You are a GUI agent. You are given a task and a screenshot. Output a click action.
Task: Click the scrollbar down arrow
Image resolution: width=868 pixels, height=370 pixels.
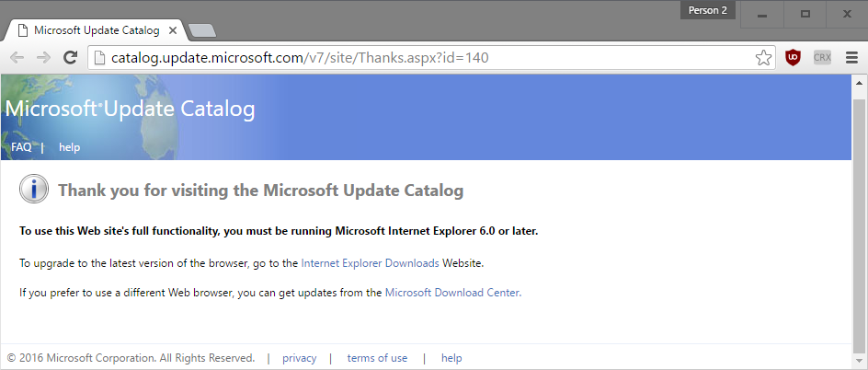click(x=860, y=362)
